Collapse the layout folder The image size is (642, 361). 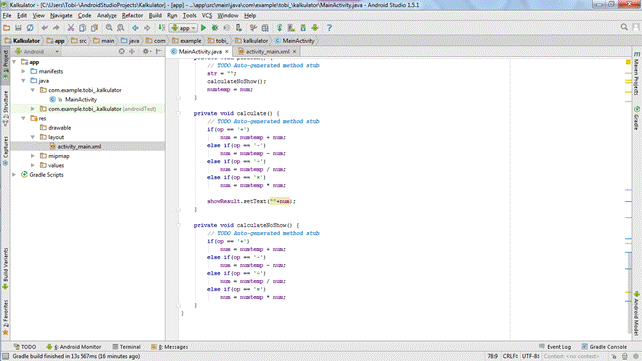[33, 137]
